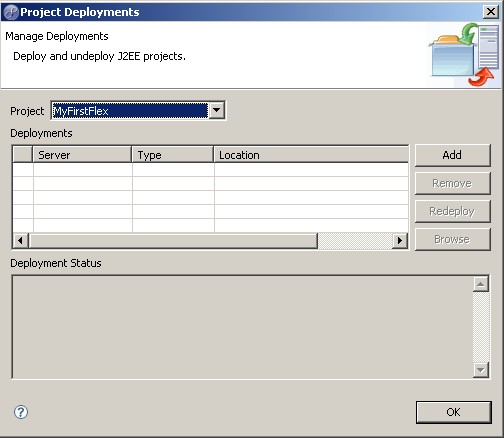Confirm with the OK button

pos(454,412)
